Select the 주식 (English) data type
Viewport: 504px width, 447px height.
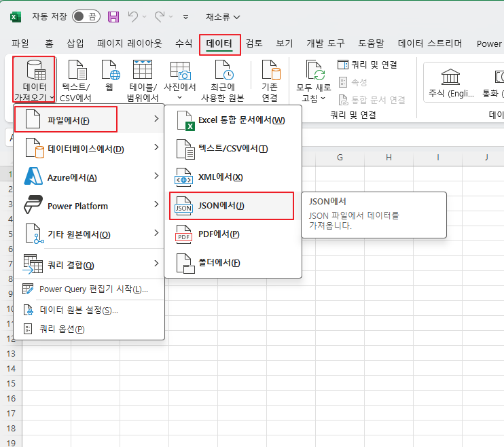pos(451,83)
